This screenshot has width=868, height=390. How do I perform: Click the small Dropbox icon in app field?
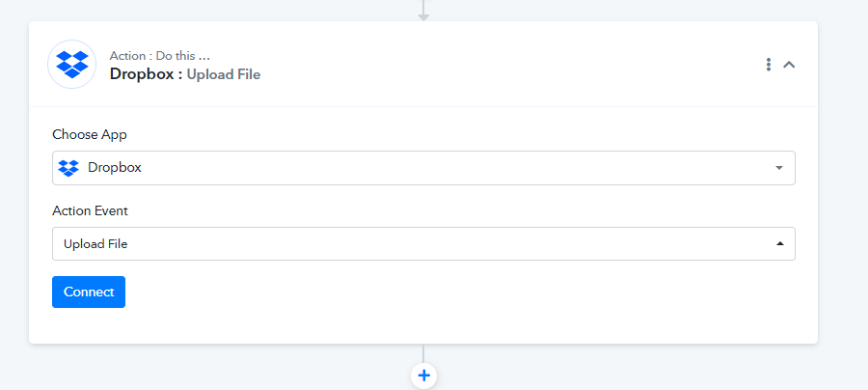click(x=68, y=168)
